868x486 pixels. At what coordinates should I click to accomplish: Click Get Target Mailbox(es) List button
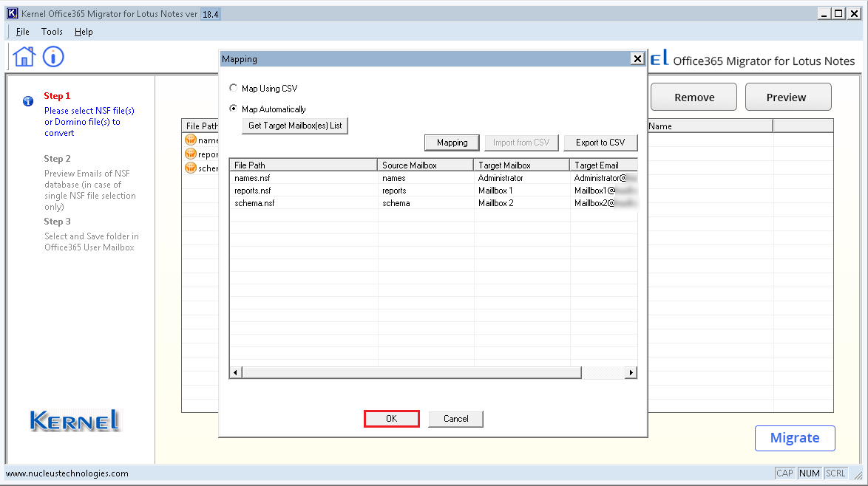pyautogui.click(x=295, y=126)
